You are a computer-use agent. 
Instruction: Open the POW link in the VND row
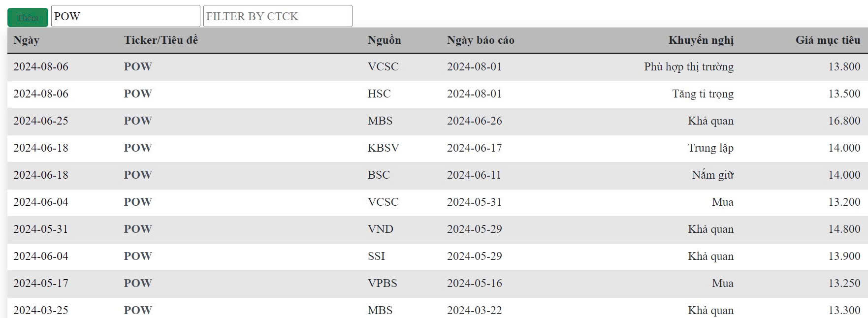[x=138, y=229]
